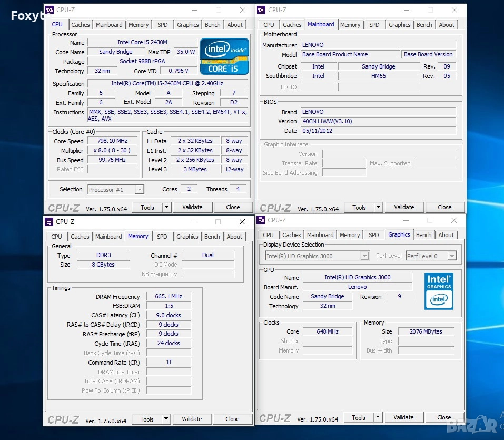This screenshot has height=440, width=504.
Task: Click the Intel Graphics logo badge
Action: pyautogui.click(x=439, y=291)
